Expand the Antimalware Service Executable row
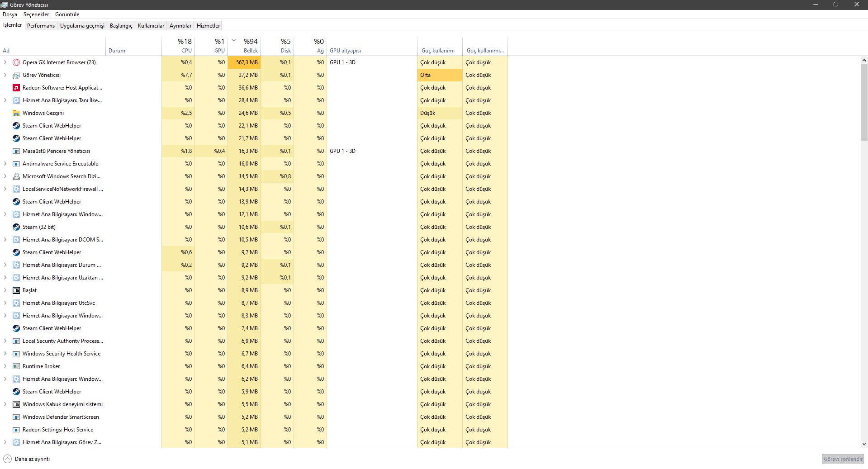 point(5,164)
